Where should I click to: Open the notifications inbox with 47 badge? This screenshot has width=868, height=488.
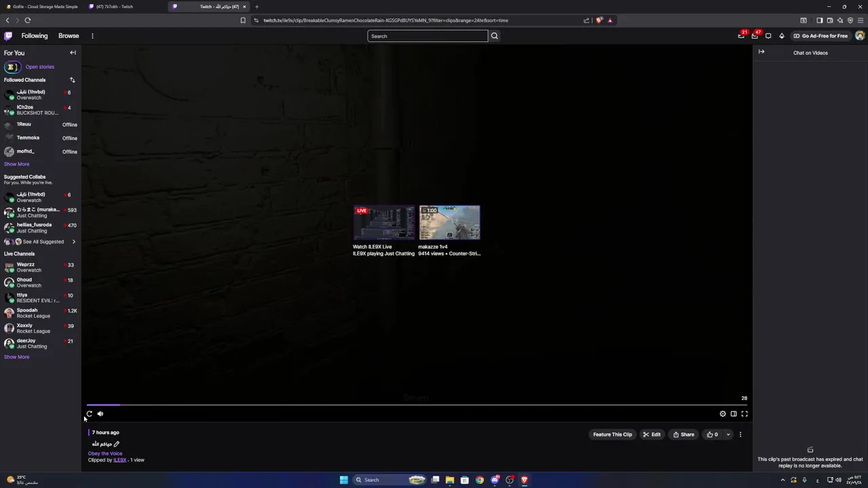tap(755, 36)
